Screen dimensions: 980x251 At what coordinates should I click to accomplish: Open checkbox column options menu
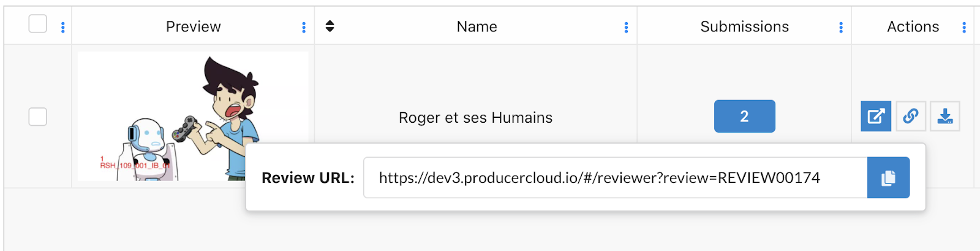coord(63,27)
